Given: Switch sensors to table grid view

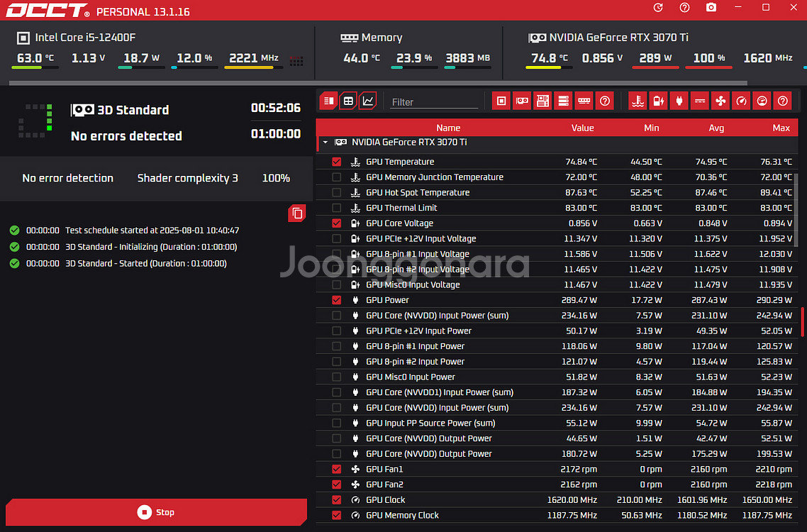Looking at the screenshot, I should pyautogui.click(x=348, y=101).
